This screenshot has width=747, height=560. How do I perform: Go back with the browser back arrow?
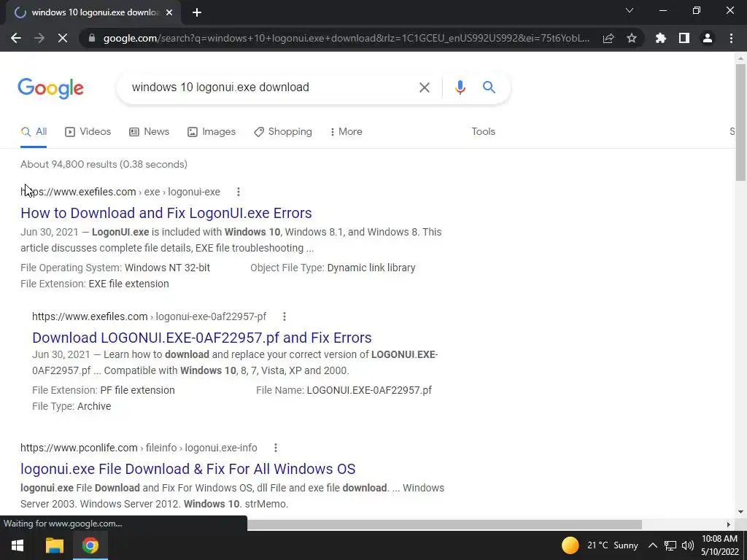click(16, 38)
